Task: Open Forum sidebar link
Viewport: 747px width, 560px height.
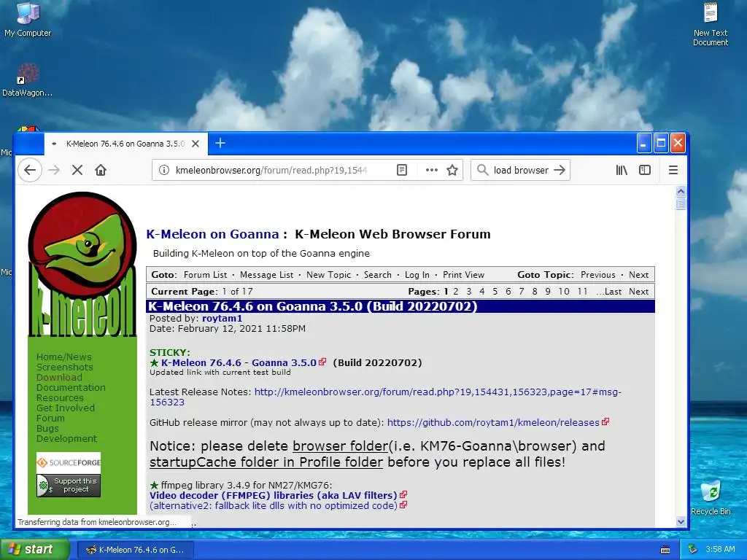Action: (50, 418)
